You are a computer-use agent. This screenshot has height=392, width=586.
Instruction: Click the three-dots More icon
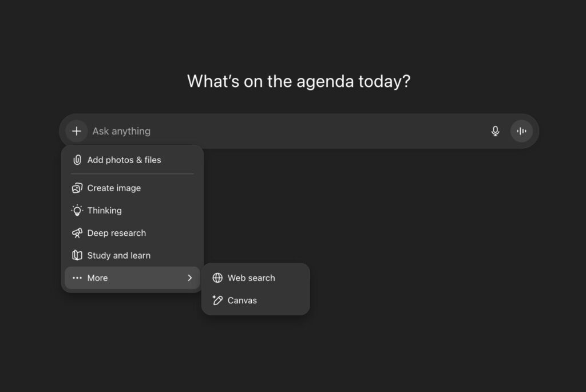pyautogui.click(x=77, y=278)
